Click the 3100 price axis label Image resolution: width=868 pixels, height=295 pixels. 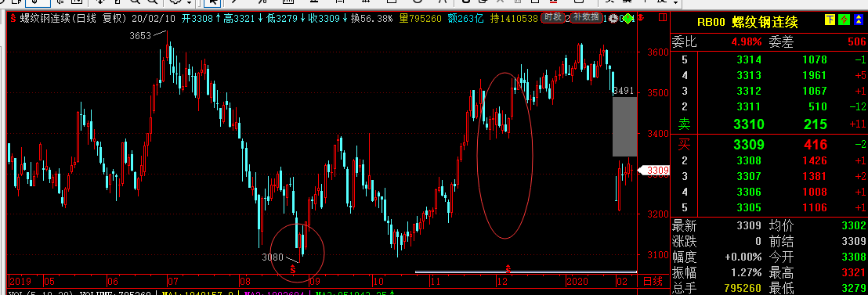coord(657,254)
